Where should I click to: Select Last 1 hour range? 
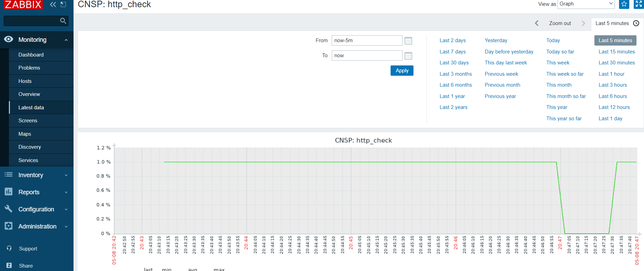612,74
